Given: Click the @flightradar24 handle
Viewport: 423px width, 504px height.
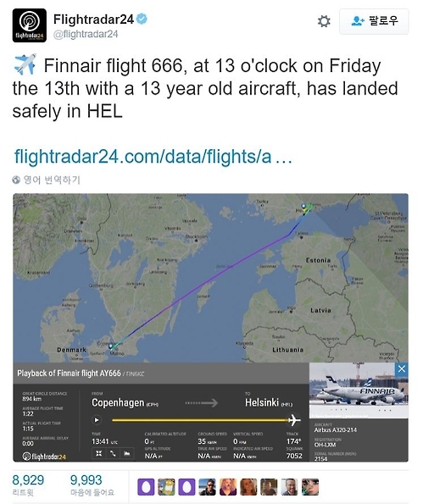Looking at the screenshot, I should [x=86, y=34].
